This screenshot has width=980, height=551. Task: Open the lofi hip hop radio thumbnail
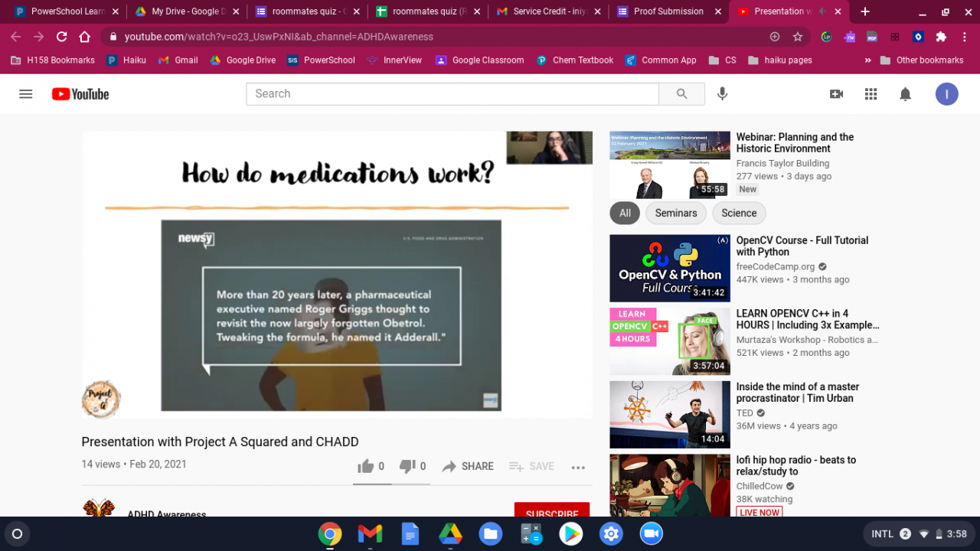point(670,485)
